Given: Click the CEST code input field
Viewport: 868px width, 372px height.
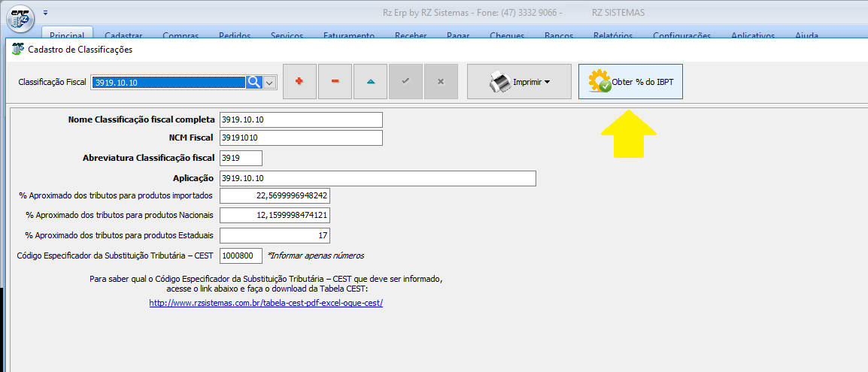Looking at the screenshot, I should (x=241, y=256).
